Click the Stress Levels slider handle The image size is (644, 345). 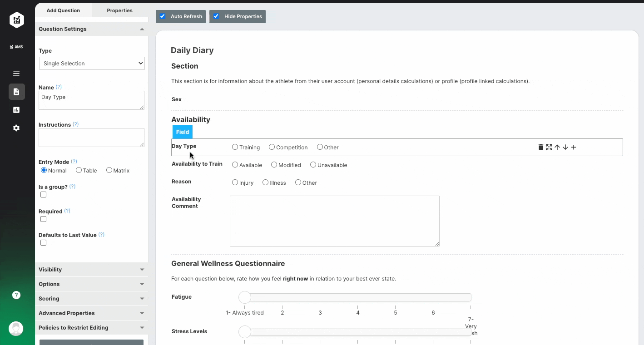click(245, 332)
